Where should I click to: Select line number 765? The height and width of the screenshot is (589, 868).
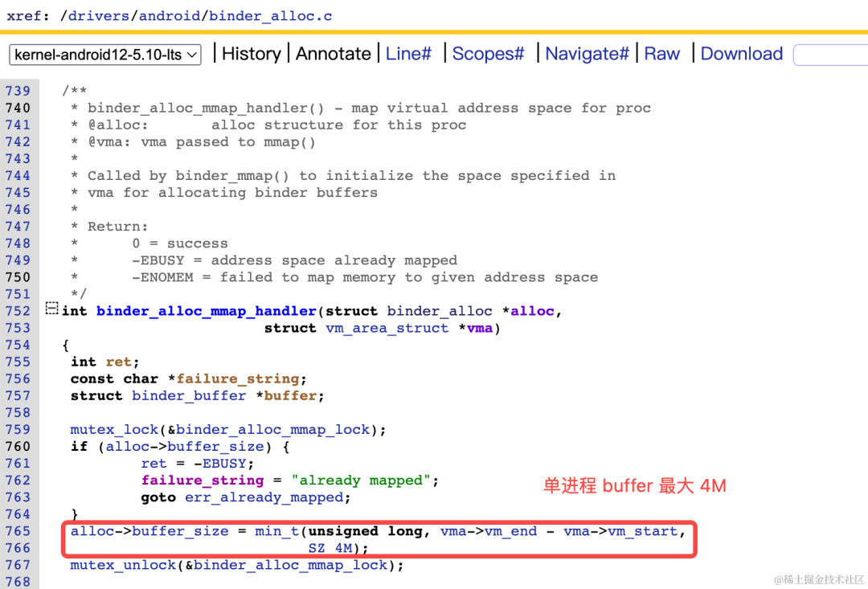(x=18, y=531)
